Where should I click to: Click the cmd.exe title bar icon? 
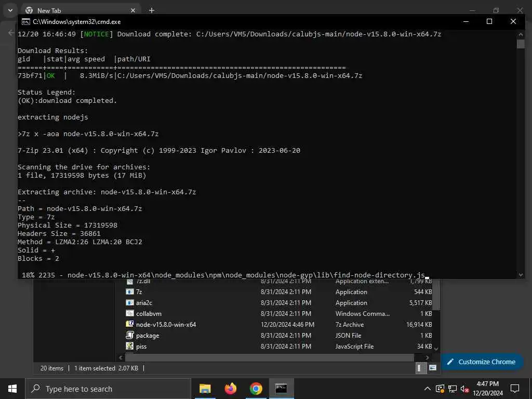tap(26, 22)
